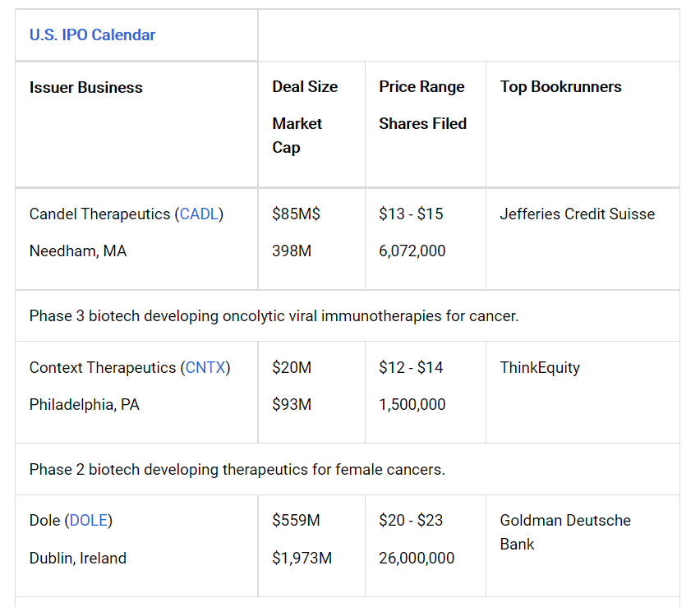The width and height of the screenshot is (700, 607).
Task: Click the $13 - $15 price range
Action: coord(411,214)
